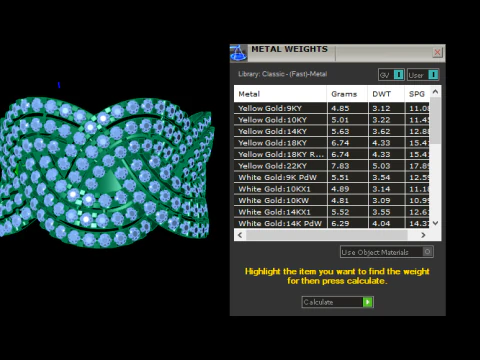Click the 3.62 DWT value
The image size is (480, 360).
point(381,131)
